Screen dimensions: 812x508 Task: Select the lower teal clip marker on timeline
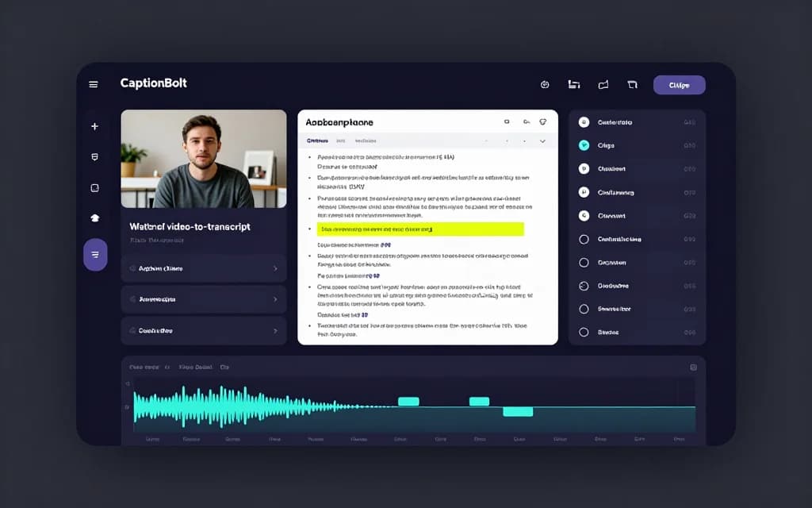coord(518,412)
